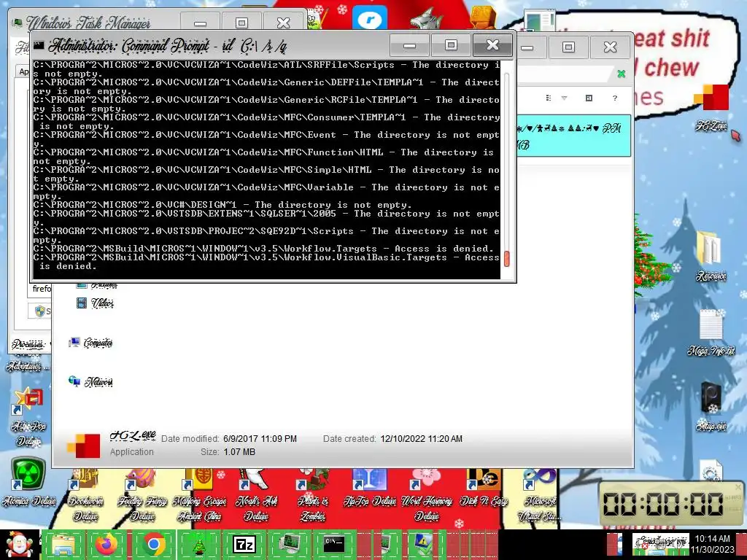Open the Explorer help question mark icon
The image size is (747, 560).
coord(614,98)
